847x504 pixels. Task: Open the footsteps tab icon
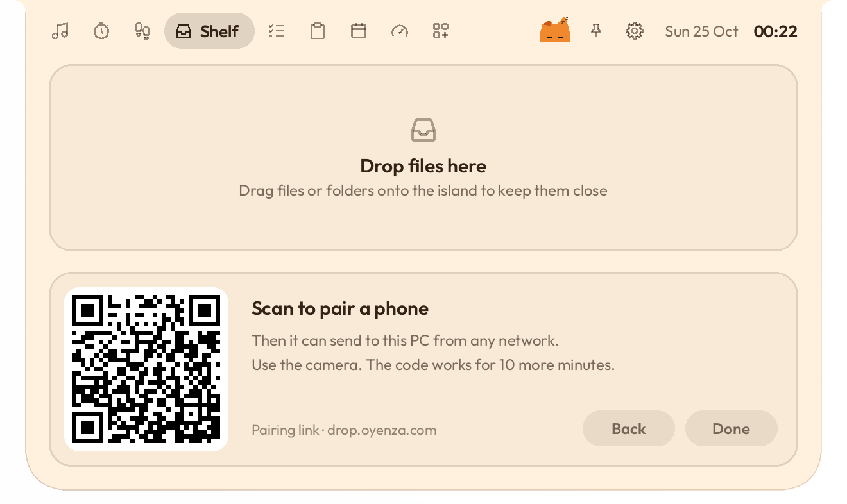(x=142, y=31)
